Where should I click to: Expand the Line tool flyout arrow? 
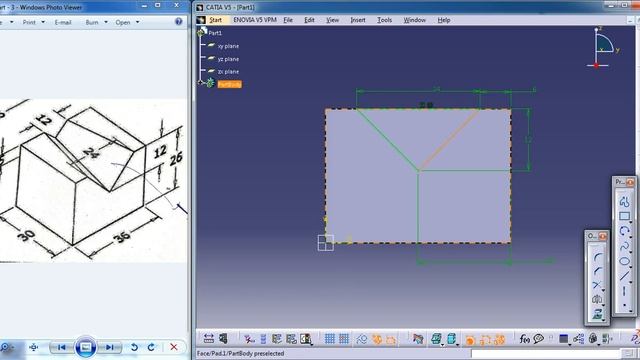tap(631, 282)
